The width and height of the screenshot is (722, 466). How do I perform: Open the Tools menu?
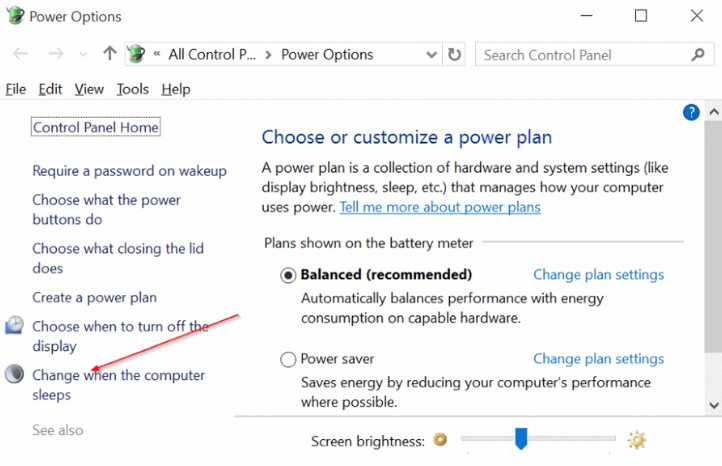(x=132, y=89)
